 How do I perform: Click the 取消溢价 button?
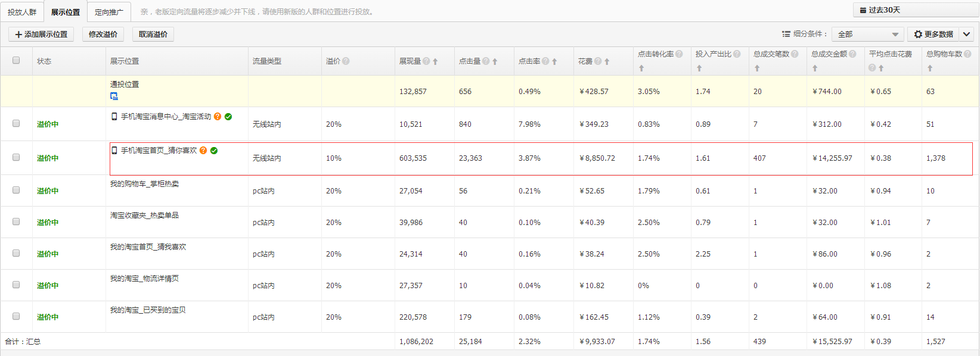[x=153, y=35]
